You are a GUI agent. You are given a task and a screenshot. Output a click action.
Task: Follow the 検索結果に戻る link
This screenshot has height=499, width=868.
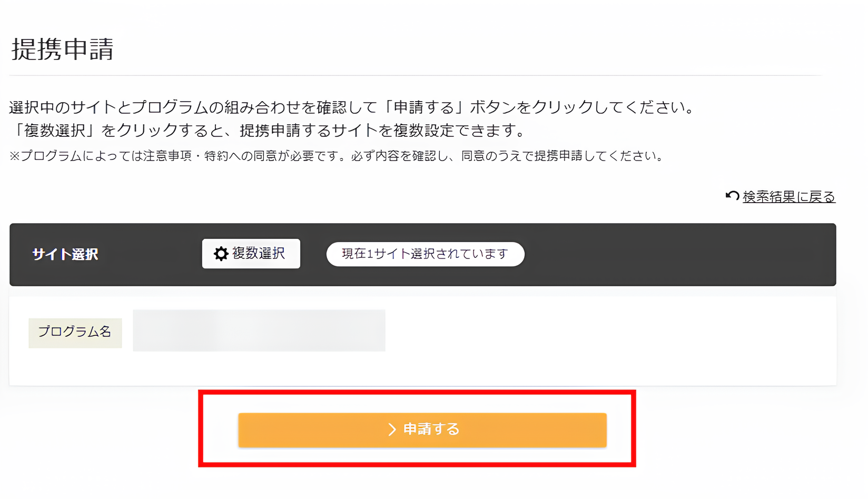[788, 197]
